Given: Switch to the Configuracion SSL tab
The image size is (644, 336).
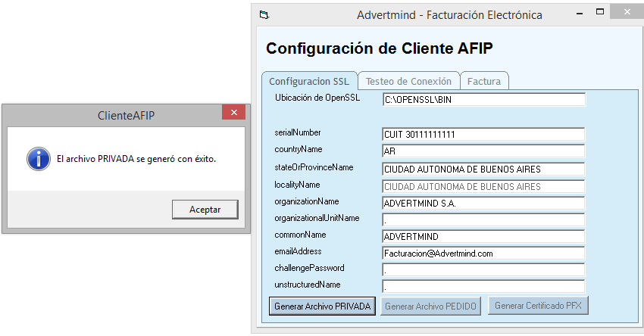Looking at the screenshot, I should point(309,81).
